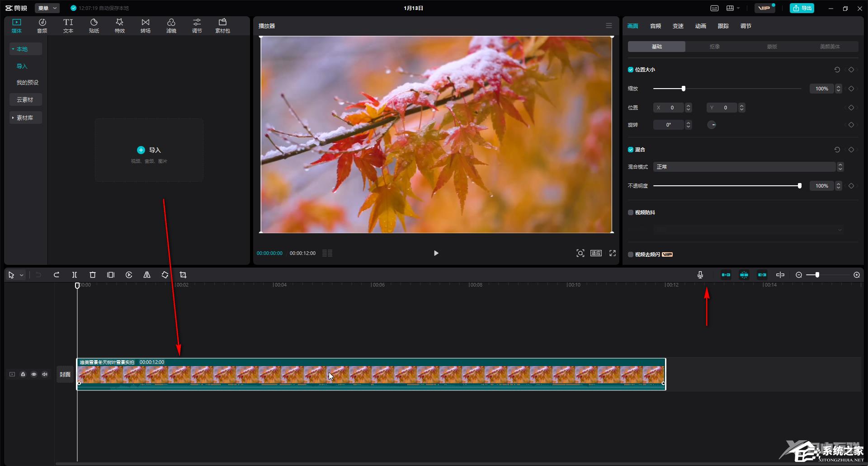The height and width of the screenshot is (466, 868).
Task: Click the split clip tool
Action: tap(75, 275)
